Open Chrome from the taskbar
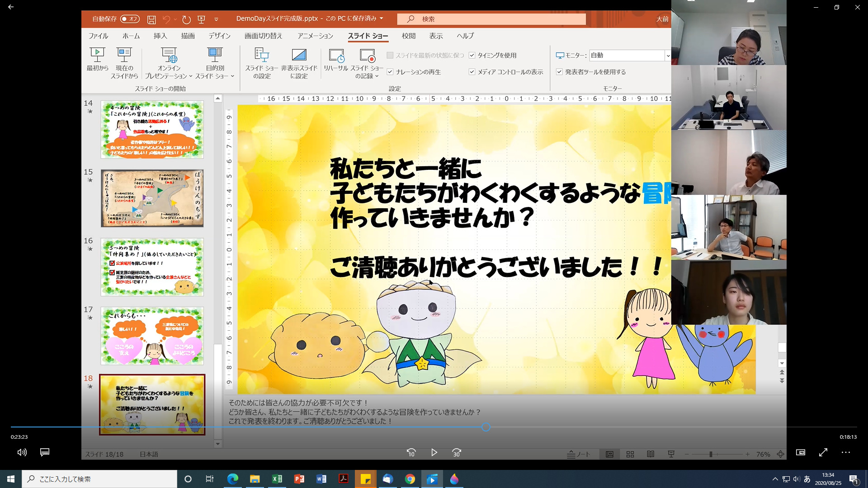 click(x=410, y=479)
